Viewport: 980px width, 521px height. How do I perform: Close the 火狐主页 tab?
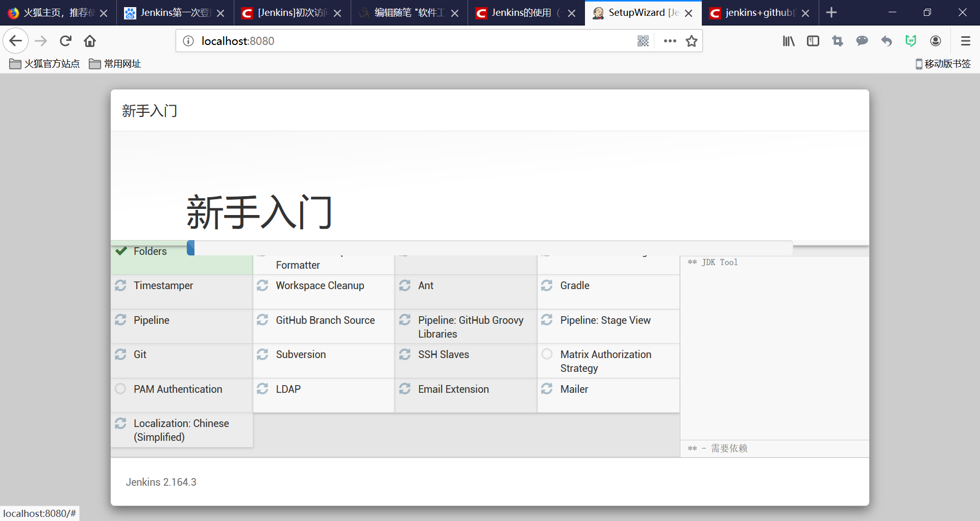(x=104, y=13)
